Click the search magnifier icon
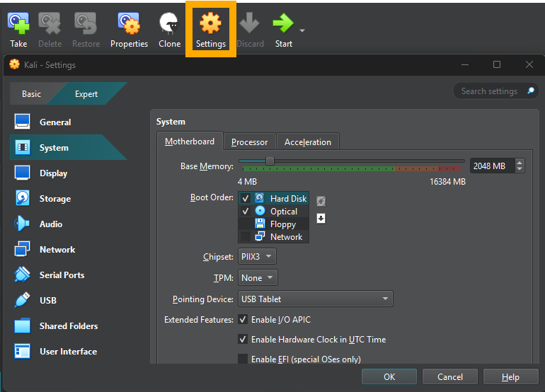 click(x=530, y=91)
